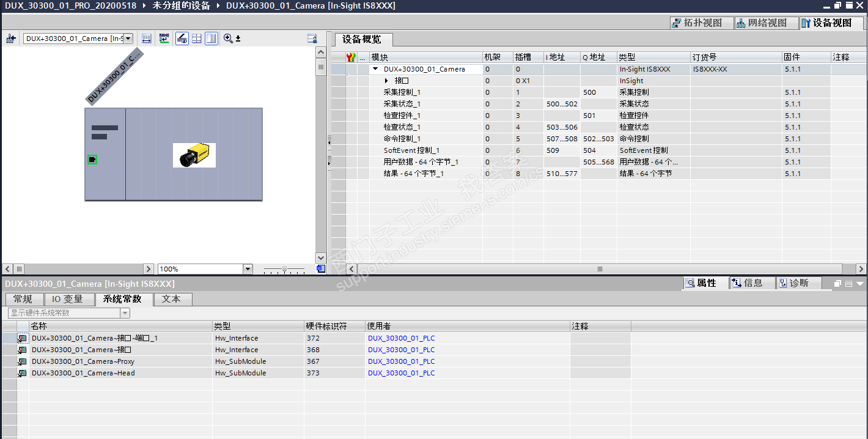The width and height of the screenshot is (868, 439).
Task: Collapse the DUX+30300_01_Camera module row
Action: click(x=376, y=69)
